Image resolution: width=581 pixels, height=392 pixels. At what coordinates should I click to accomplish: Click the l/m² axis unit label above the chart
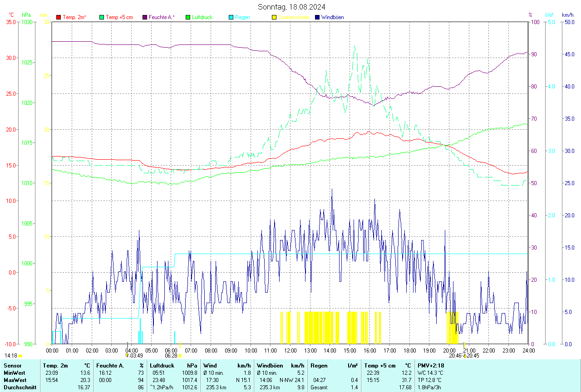tap(550, 15)
